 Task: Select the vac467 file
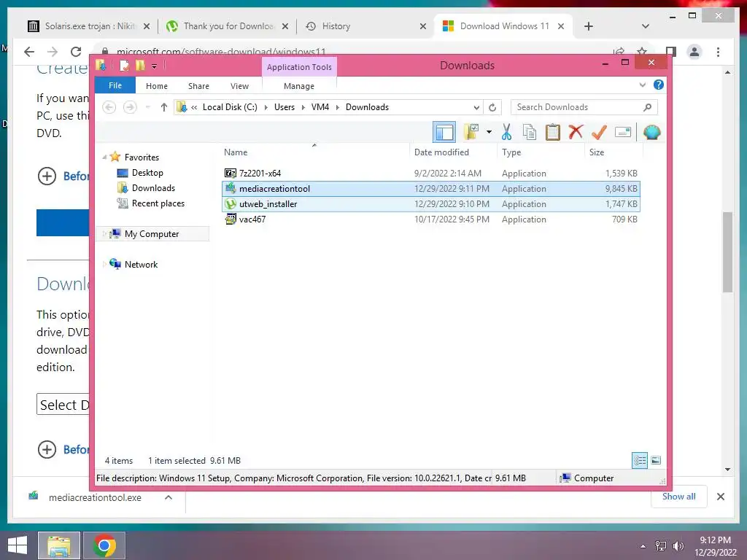coord(430,219)
